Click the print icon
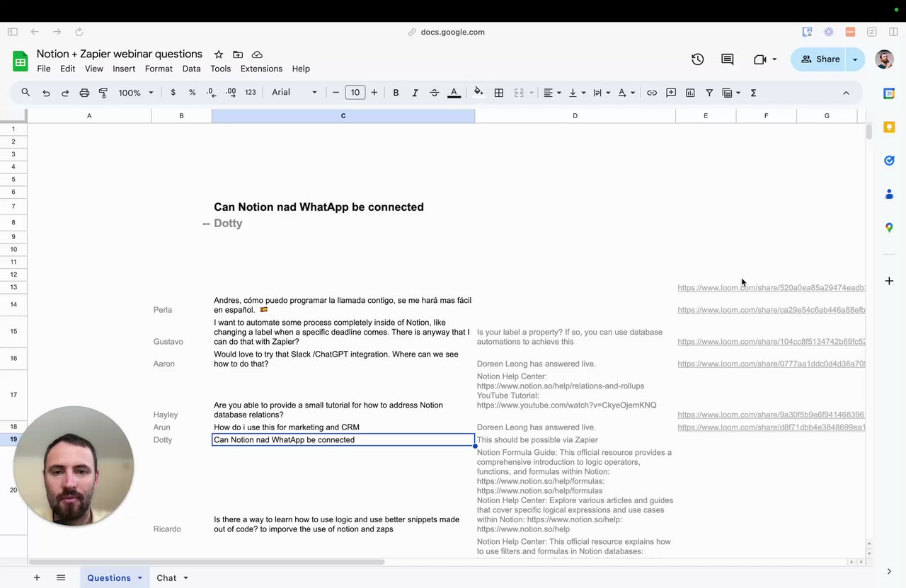The width and height of the screenshot is (906, 588). click(84, 93)
